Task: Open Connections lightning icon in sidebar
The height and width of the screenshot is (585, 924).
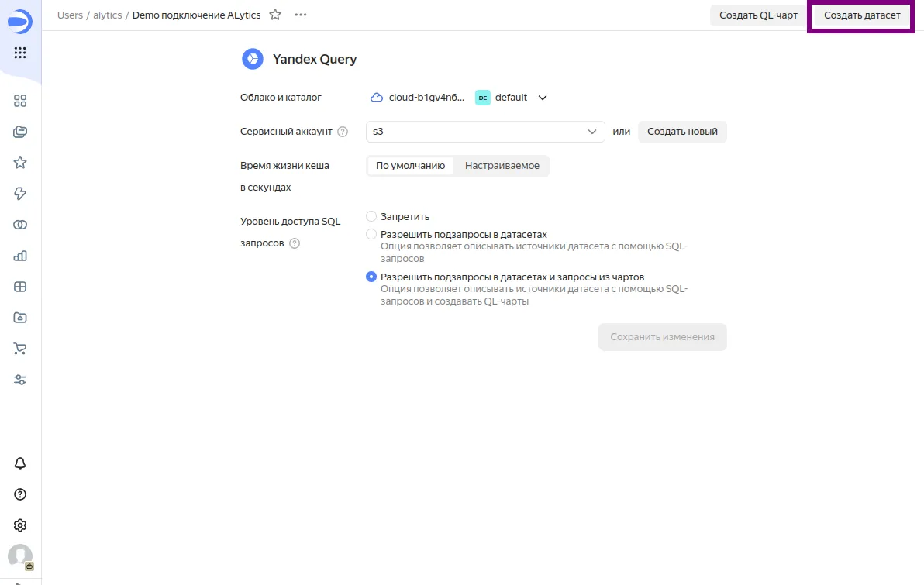Action: tap(20, 194)
